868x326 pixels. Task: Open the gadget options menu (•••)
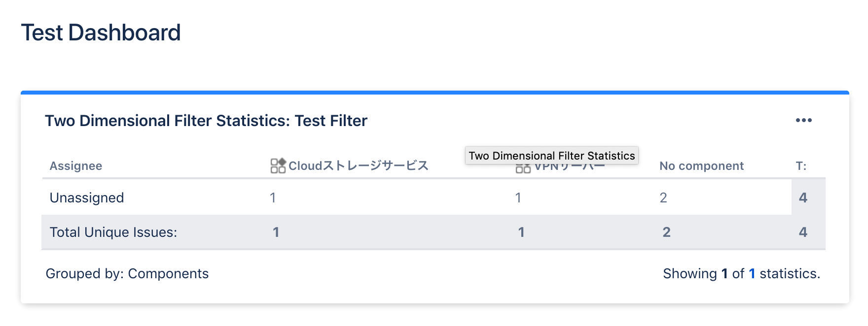click(804, 120)
